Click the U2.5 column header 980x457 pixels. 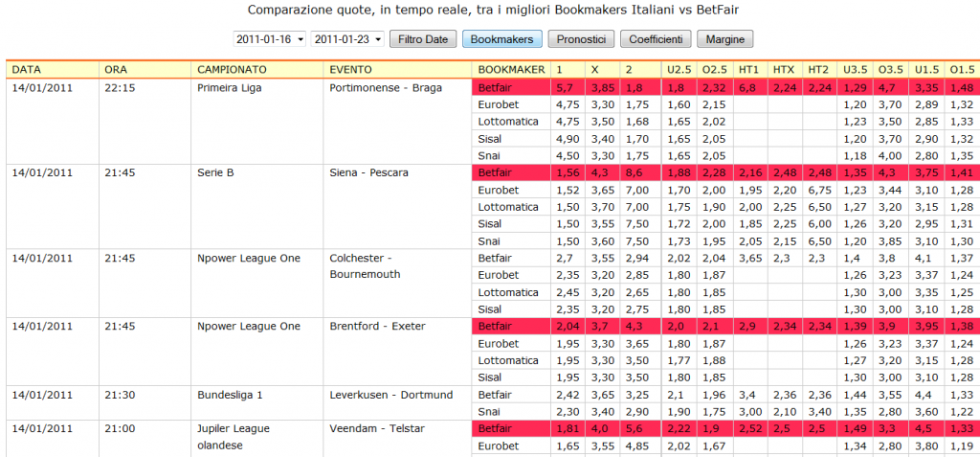pyautogui.click(x=678, y=70)
